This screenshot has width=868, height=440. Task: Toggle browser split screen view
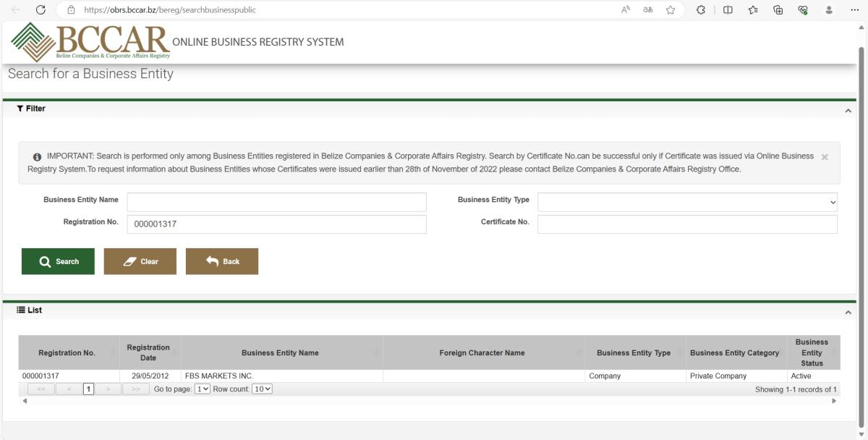(x=728, y=10)
